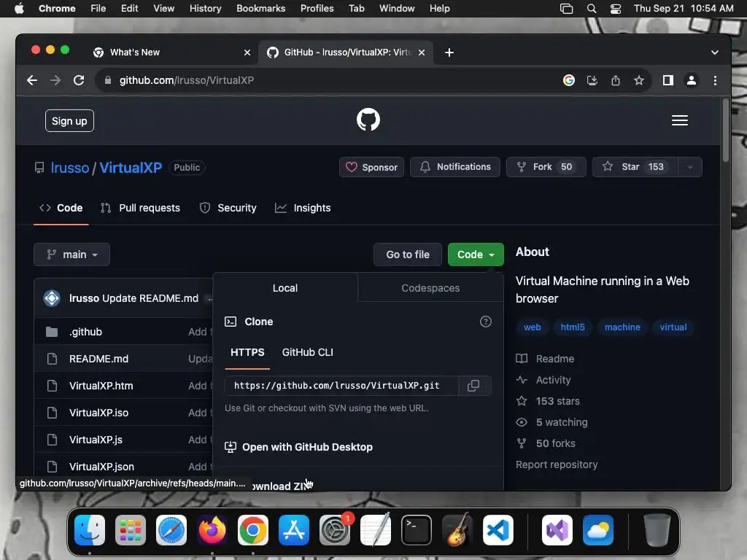Click the page vertical scrollbar
Image resolution: width=747 pixels, height=560 pixels.
pos(725,131)
